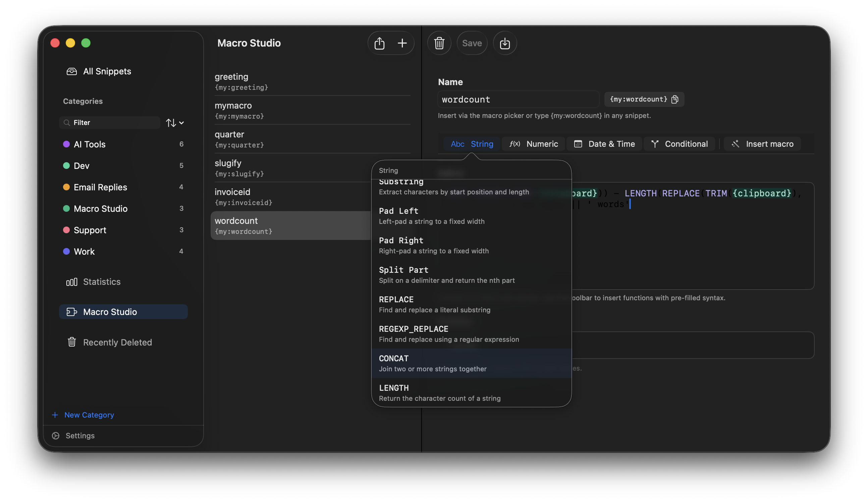The width and height of the screenshot is (868, 502).
Task: Select the REPLACE function entry
Action: click(471, 305)
